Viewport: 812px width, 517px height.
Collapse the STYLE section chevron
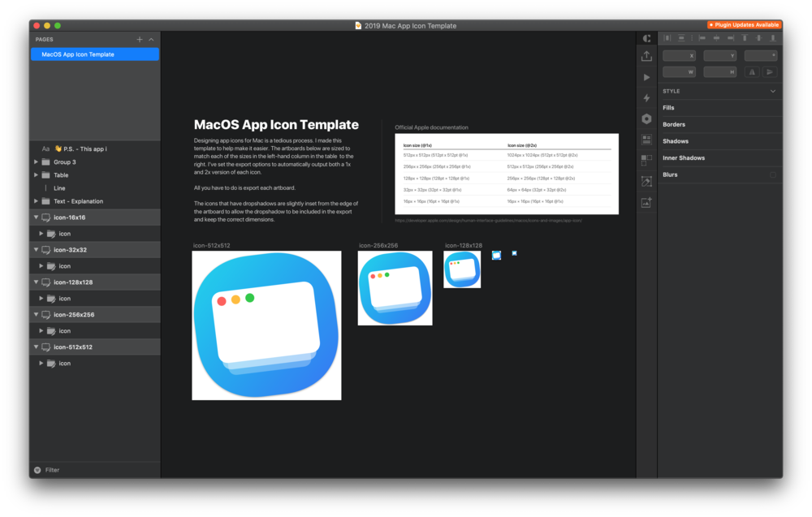(x=772, y=92)
